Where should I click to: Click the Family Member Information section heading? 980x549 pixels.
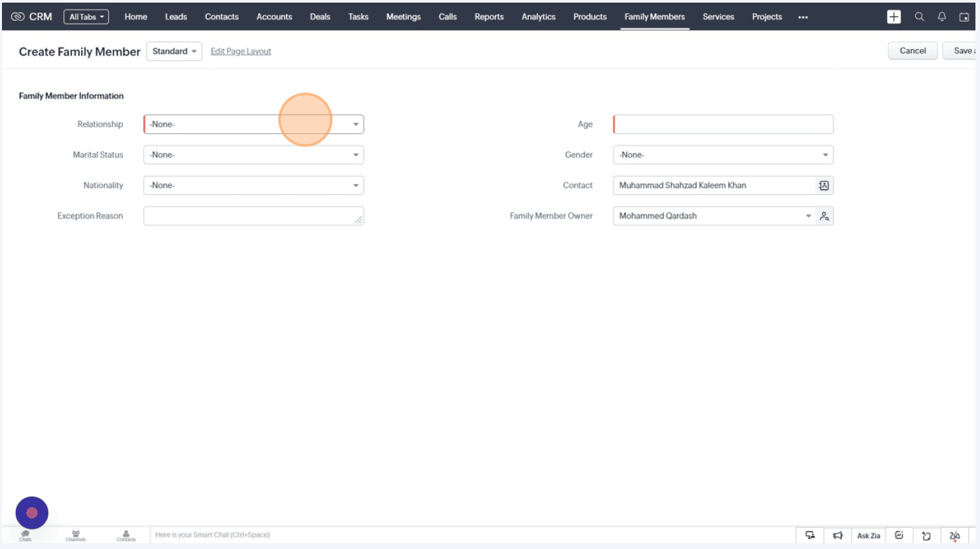(x=71, y=96)
